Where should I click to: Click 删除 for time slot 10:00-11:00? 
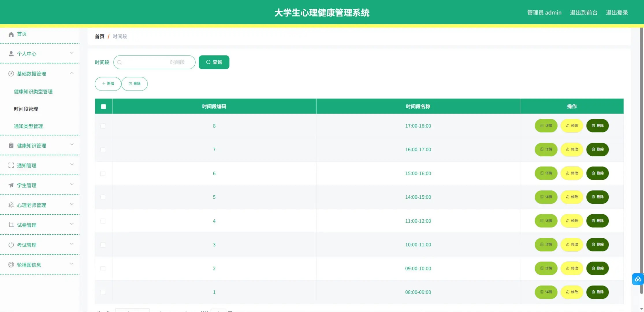pos(598,244)
